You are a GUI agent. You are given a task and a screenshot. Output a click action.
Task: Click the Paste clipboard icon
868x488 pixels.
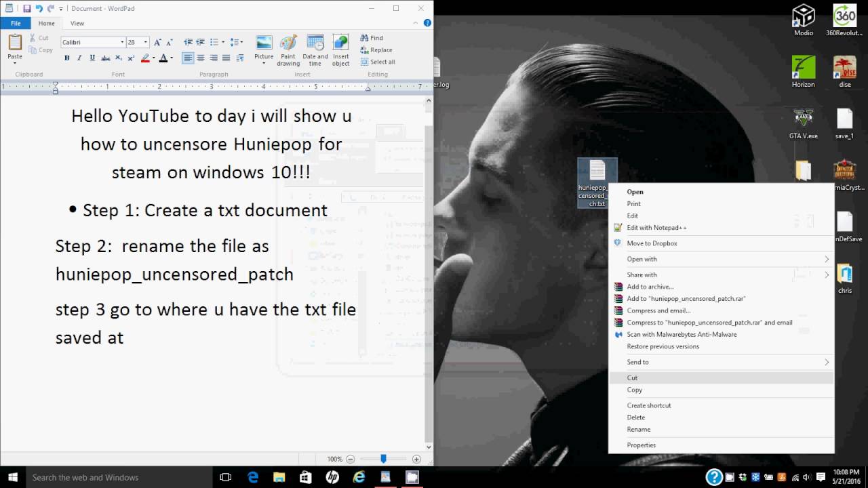click(14, 43)
